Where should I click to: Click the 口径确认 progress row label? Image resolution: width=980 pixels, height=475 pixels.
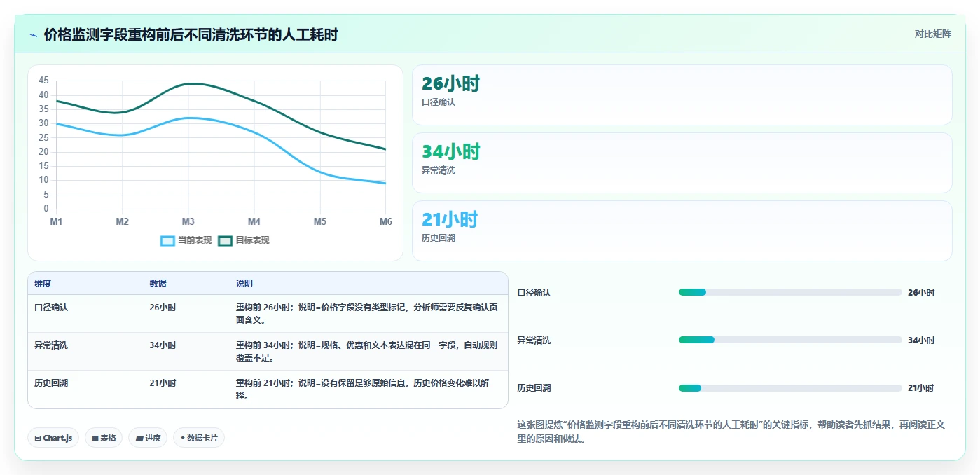pyautogui.click(x=534, y=293)
